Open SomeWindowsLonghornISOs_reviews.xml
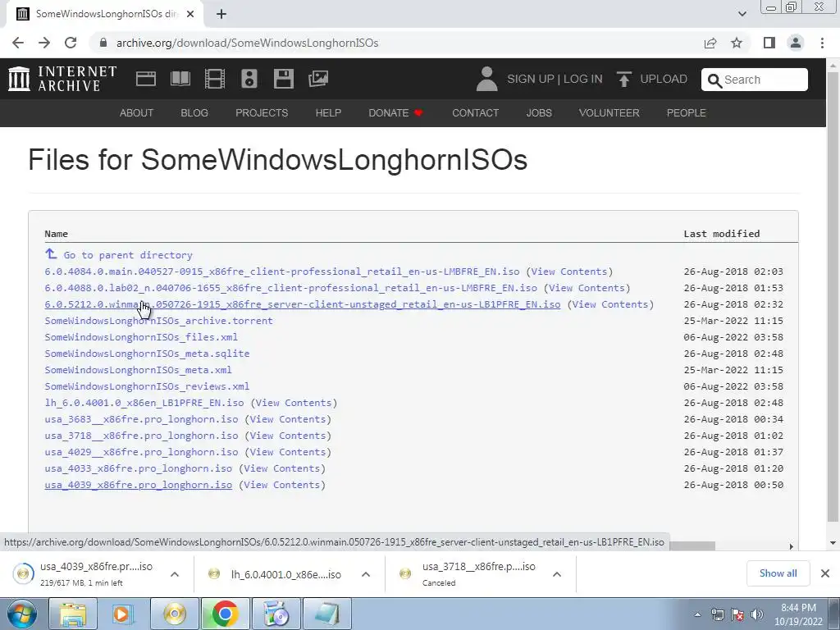Screen dimensions: 840x630 click(x=147, y=386)
